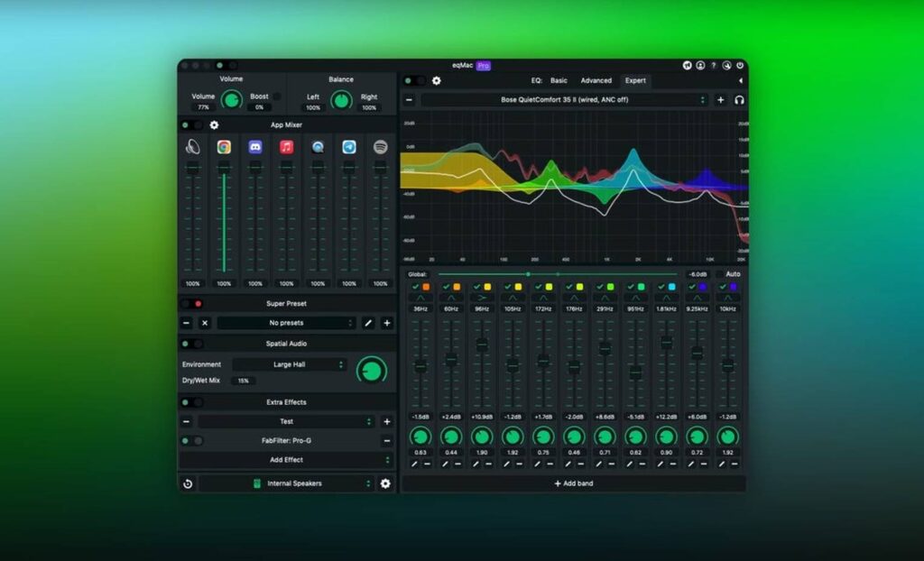Uncheck the 36Hz band enable checkmark
Image resolution: width=924 pixels, height=561 pixels.
tap(415, 287)
